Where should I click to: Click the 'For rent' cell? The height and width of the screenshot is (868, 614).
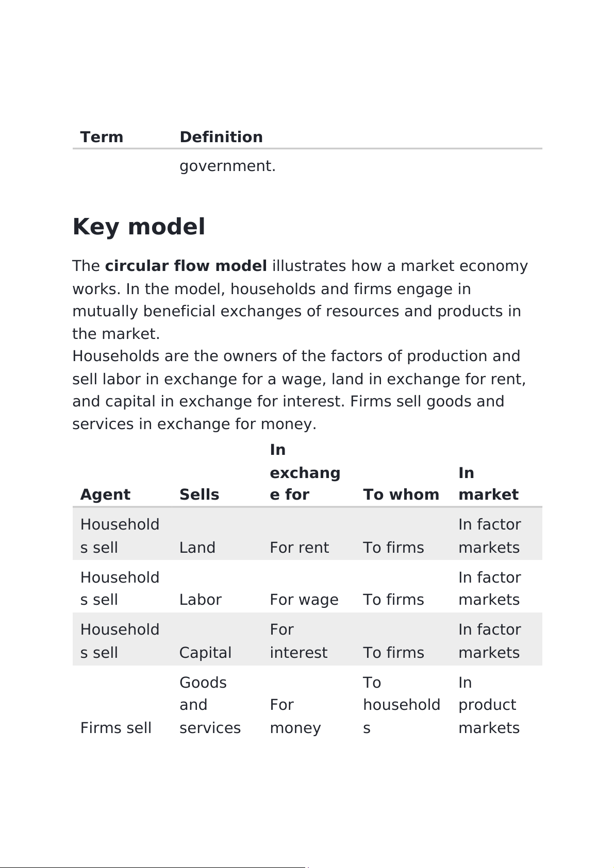coord(299,547)
